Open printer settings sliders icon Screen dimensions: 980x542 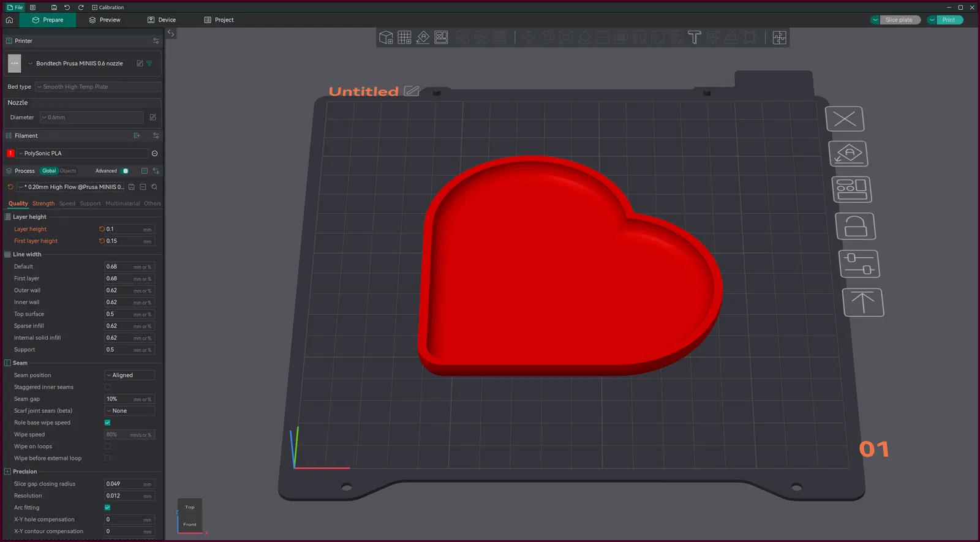coord(156,41)
